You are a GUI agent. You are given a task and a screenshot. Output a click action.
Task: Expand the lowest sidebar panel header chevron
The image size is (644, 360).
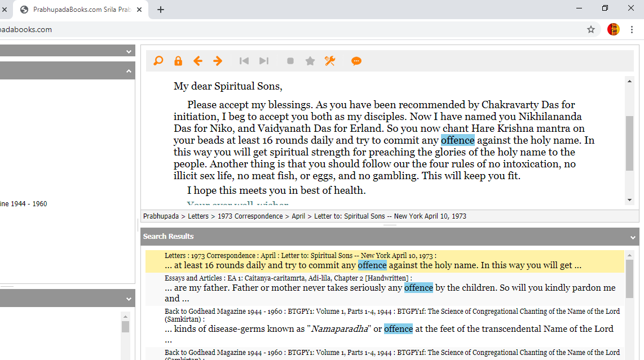[129, 299]
